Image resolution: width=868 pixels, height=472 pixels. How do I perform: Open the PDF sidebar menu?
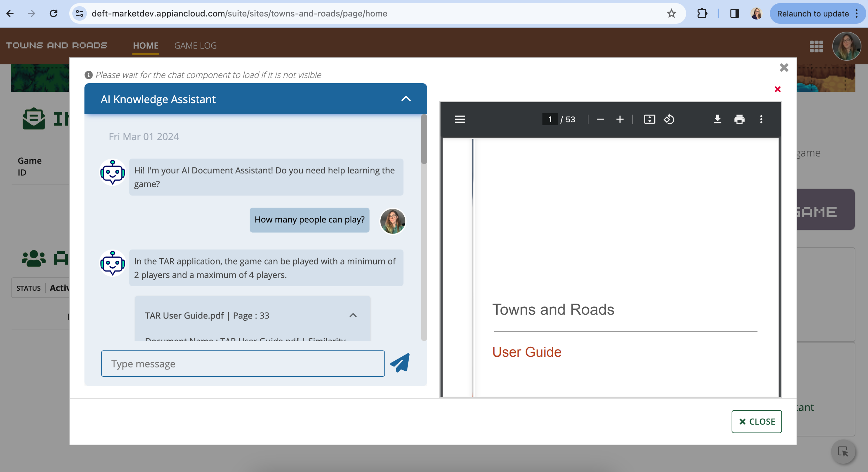point(460,119)
